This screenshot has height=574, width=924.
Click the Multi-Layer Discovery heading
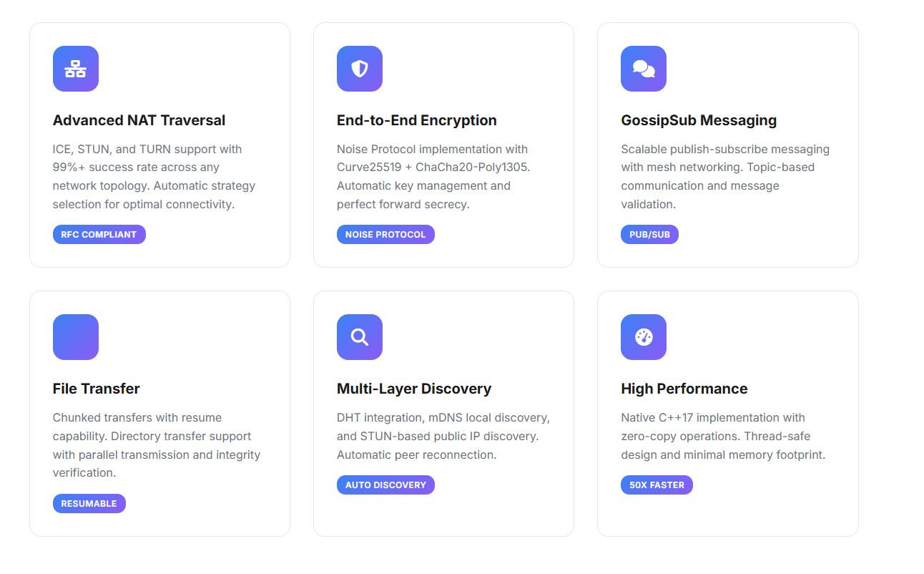[413, 389]
